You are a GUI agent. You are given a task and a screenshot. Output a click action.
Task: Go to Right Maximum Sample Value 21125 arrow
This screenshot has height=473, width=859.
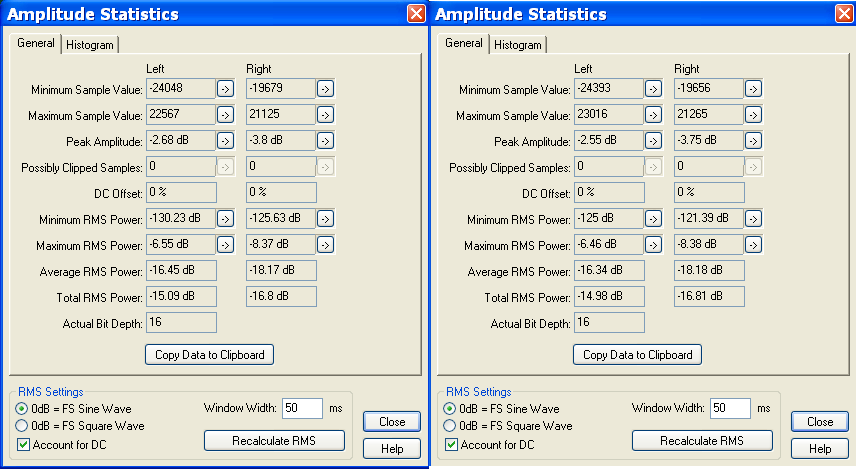pyautogui.click(x=325, y=115)
